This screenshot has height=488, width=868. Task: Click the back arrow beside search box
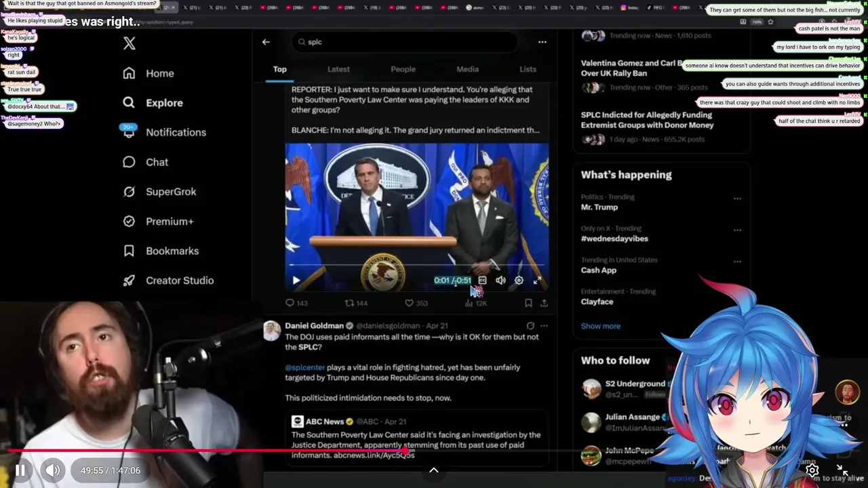pos(266,42)
